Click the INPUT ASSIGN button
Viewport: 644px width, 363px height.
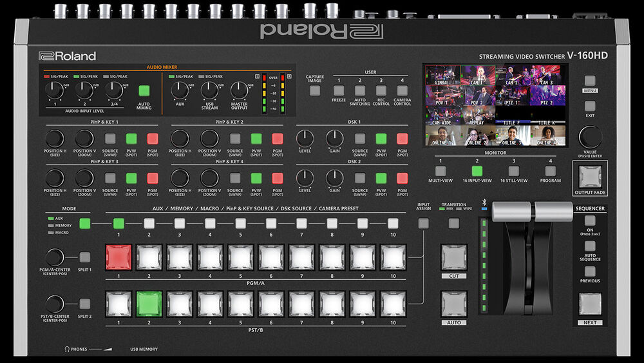coord(424,223)
